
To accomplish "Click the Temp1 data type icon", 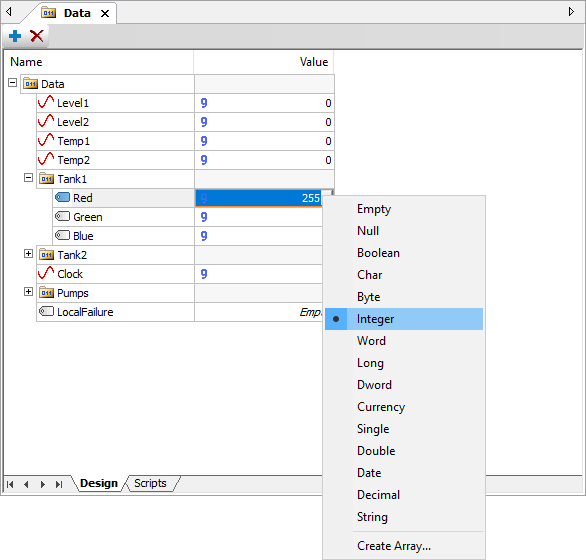I will click(x=204, y=141).
